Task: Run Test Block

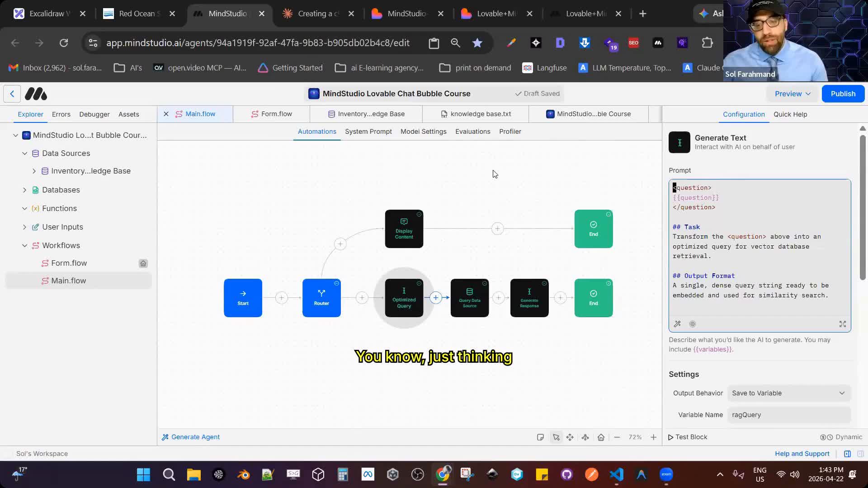Action: click(688, 437)
